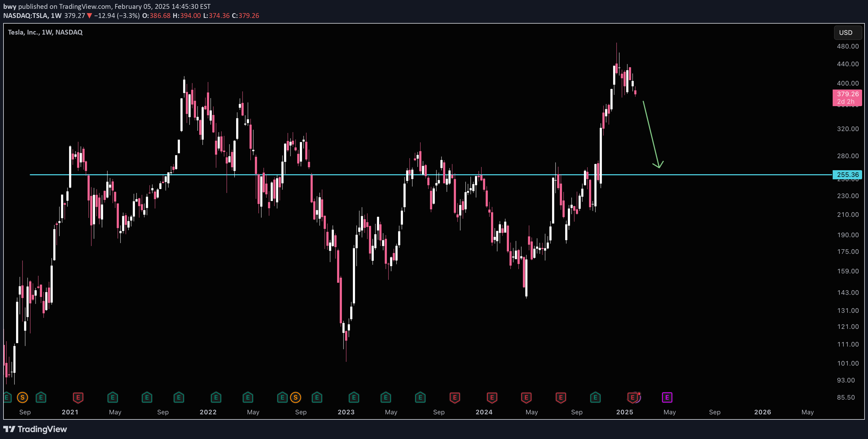Screen dimensions: 868x439
Task: Click the 320.00 price axis label
Action: point(848,129)
